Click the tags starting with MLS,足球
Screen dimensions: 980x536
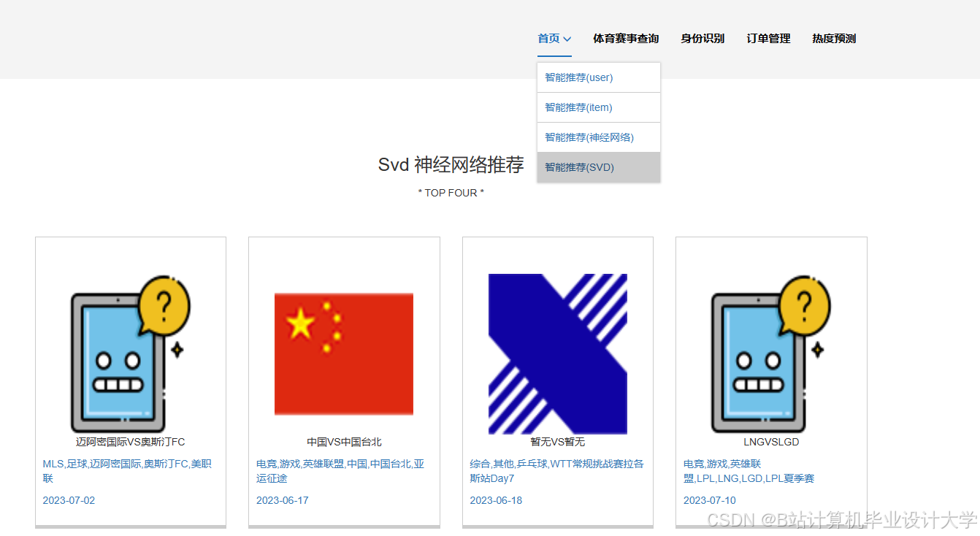127,471
